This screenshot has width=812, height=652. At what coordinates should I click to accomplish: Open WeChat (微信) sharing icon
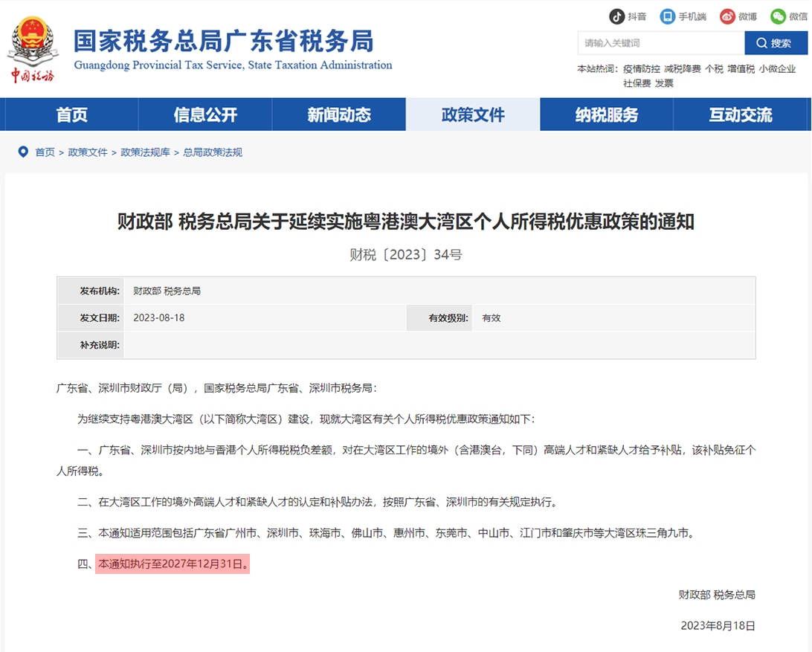click(778, 16)
